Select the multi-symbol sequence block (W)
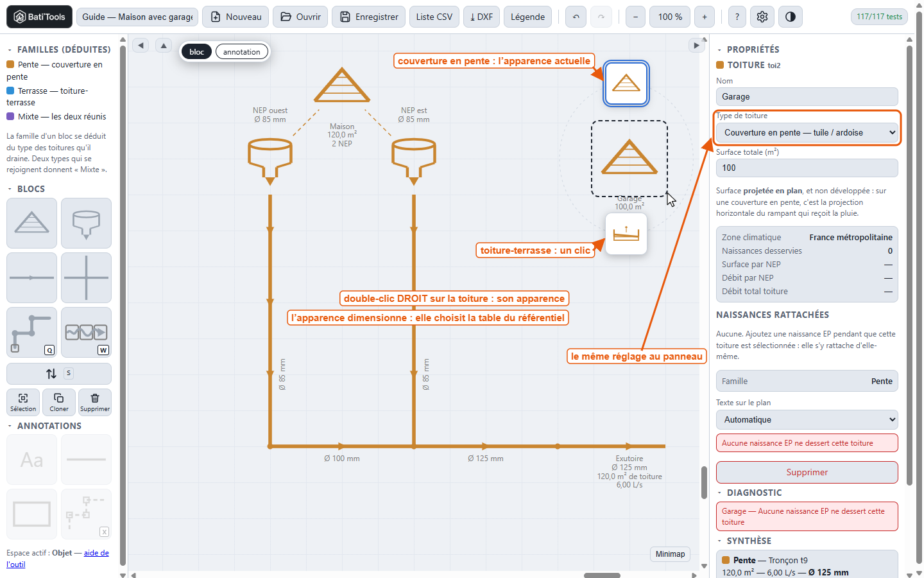Image resolution: width=924 pixels, height=578 pixels. pyautogui.click(x=86, y=332)
